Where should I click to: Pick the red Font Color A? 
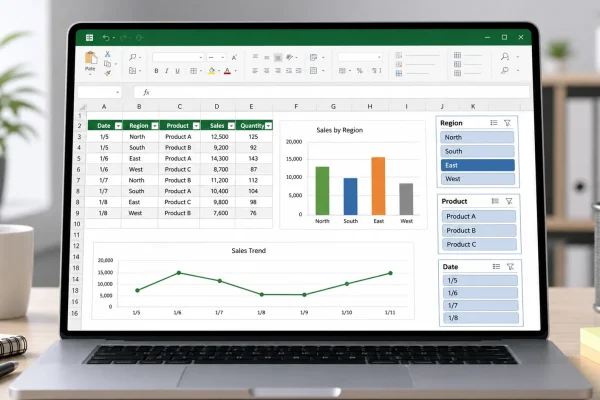(x=227, y=71)
